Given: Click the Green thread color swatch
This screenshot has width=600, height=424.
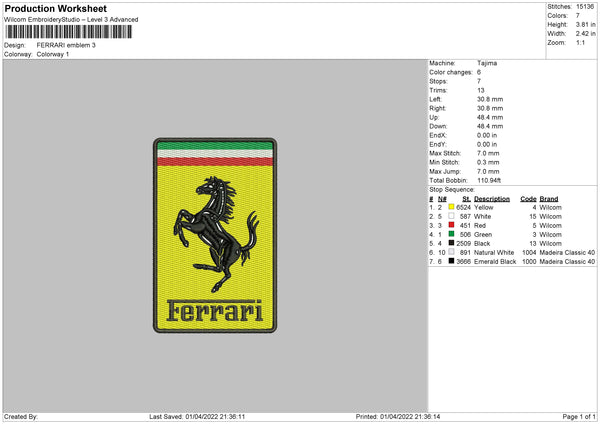Looking at the screenshot, I should [451, 234].
